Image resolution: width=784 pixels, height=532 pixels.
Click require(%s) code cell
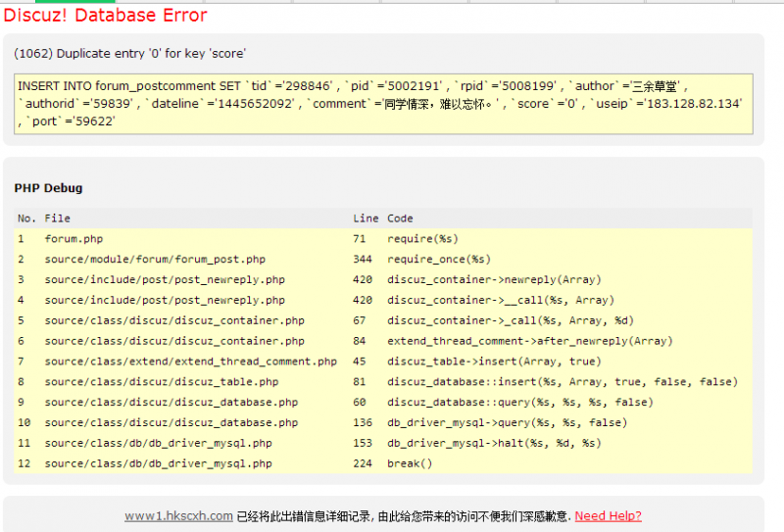(x=422, y=239)
